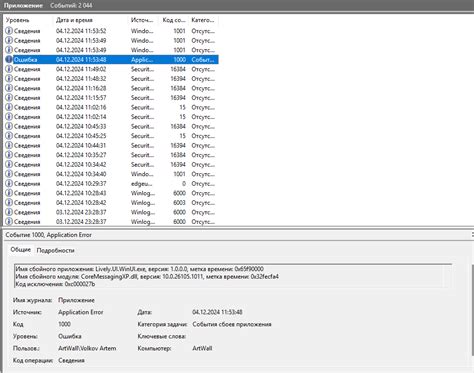
Task: Select the edgeu... event at 10:29:37
Action: pos(111,184)
